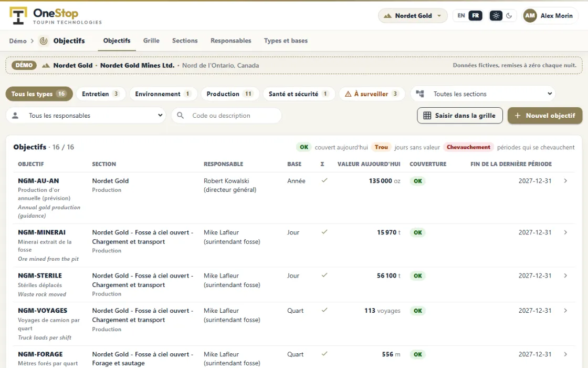The image size is (588, 368).
Task: Filter by Production type
Action: [230, 94]
